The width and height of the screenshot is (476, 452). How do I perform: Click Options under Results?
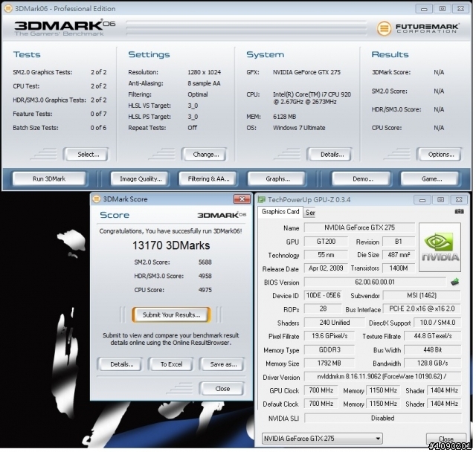441,155
